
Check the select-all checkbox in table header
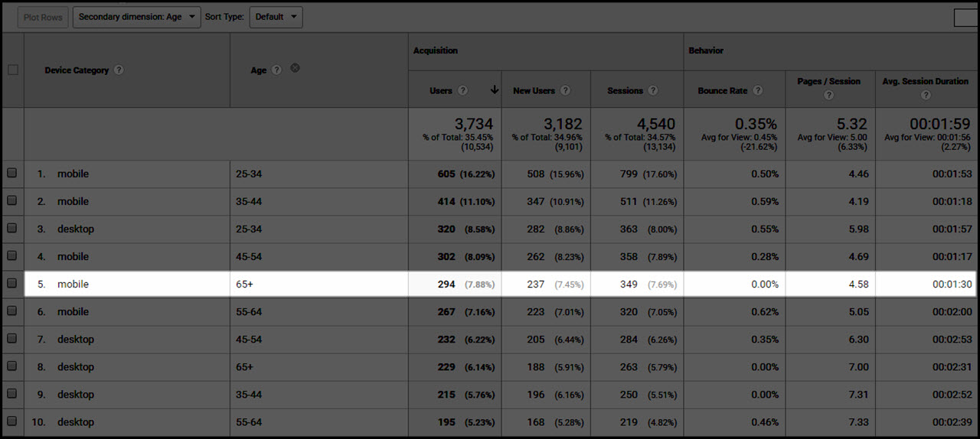[12, 70]
